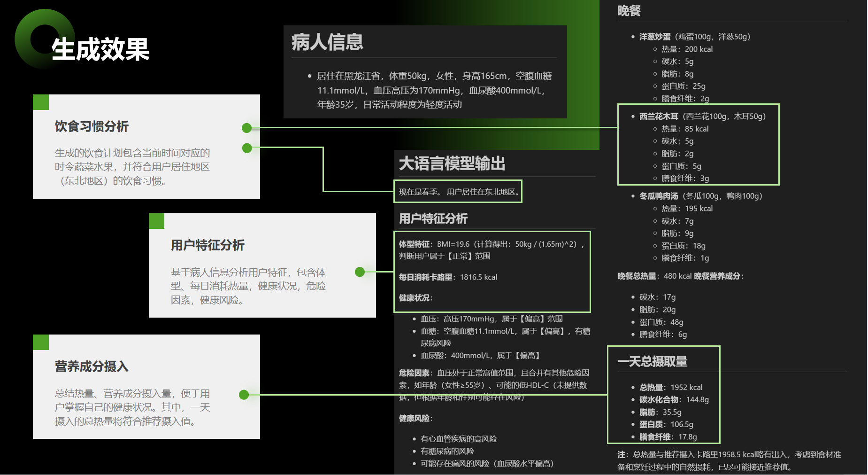Select the "健康风险：" label
868x475 pixels.
(416, 418)
